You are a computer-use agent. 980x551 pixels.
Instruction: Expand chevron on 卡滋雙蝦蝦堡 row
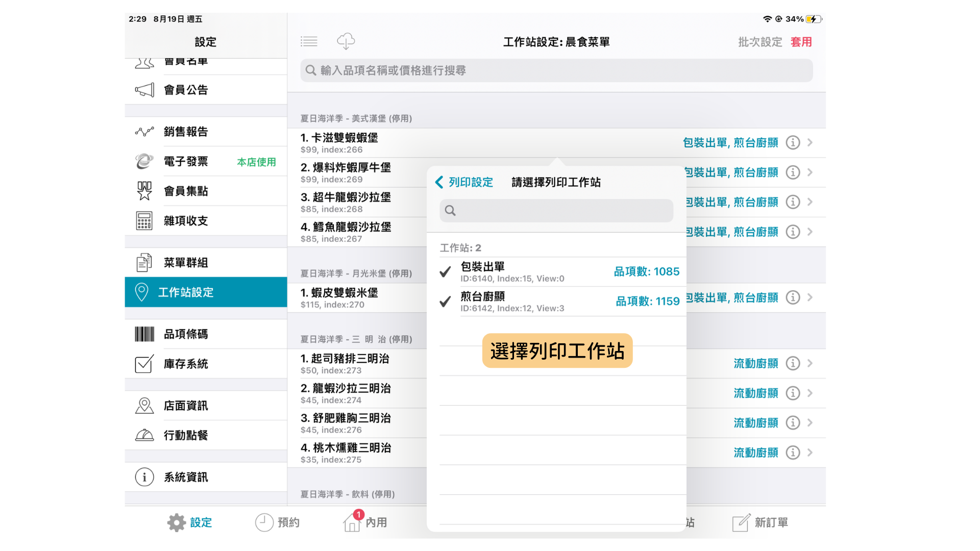click(x=810, y=142)
